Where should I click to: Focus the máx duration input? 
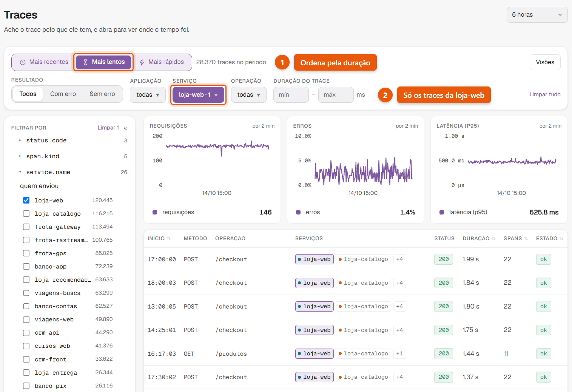coord(336,95)
